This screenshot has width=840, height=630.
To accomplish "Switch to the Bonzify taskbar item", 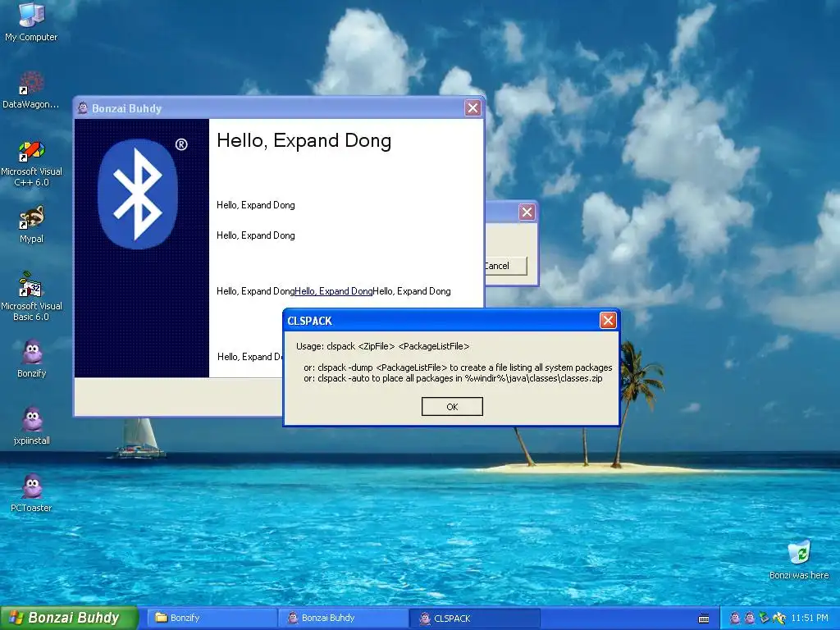I will 211,619.
